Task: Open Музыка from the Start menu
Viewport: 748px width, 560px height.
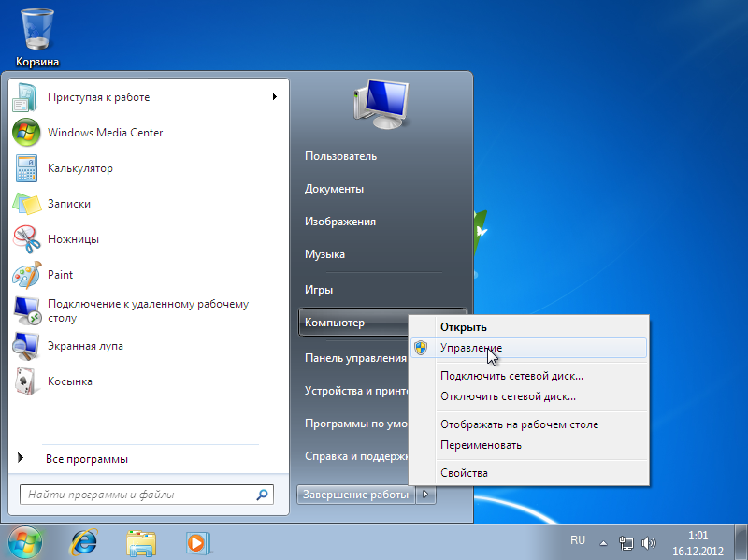Action: [324, 254]
